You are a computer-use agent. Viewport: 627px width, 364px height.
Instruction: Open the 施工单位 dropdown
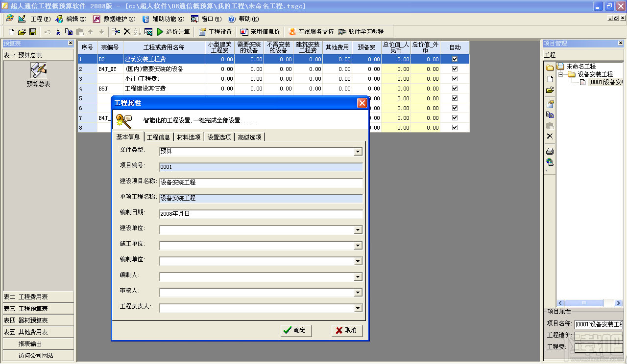pyautogui.click(x=358, y=246)
